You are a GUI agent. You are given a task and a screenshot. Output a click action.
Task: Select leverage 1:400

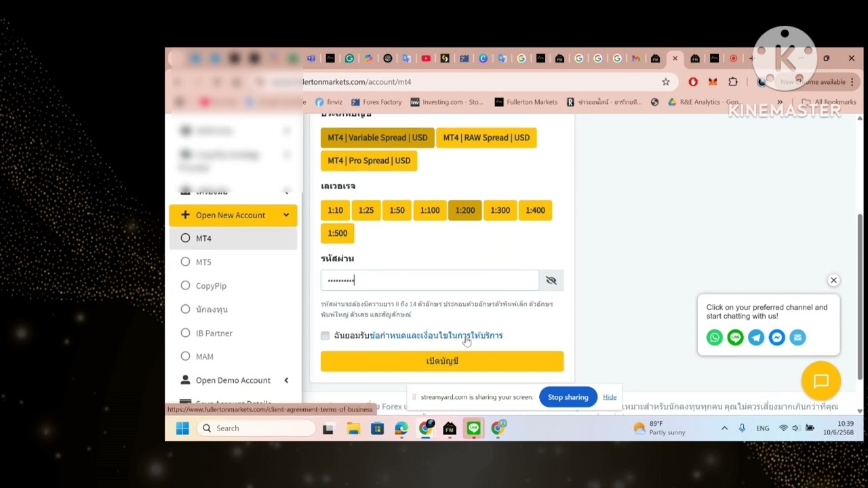535,210
